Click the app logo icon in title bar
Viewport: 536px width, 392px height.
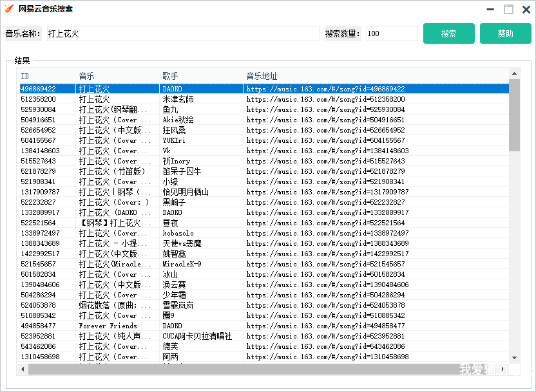[9, 9]
